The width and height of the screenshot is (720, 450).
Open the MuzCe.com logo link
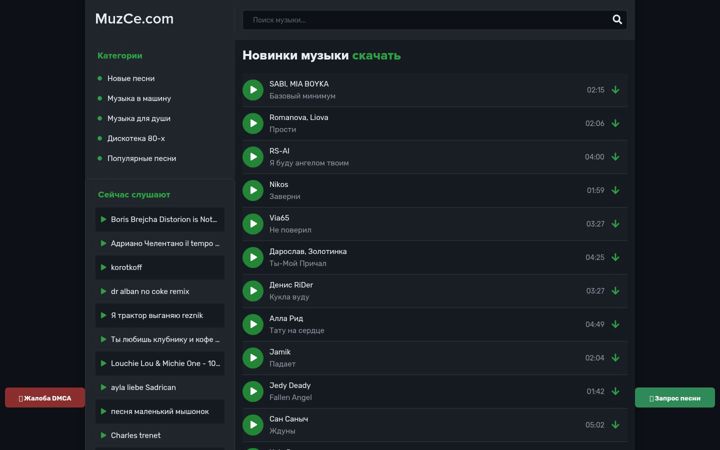[135, 19]
